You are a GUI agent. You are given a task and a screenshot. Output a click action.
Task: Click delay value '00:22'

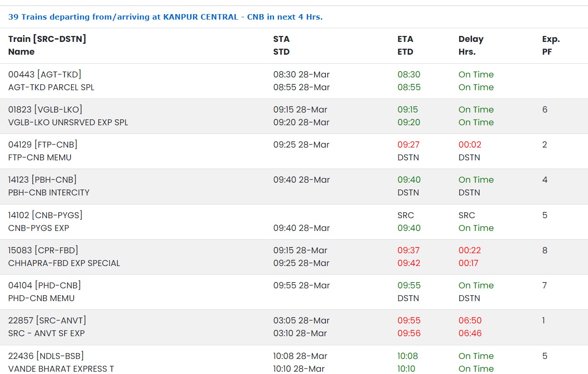[x=470, y=251]
